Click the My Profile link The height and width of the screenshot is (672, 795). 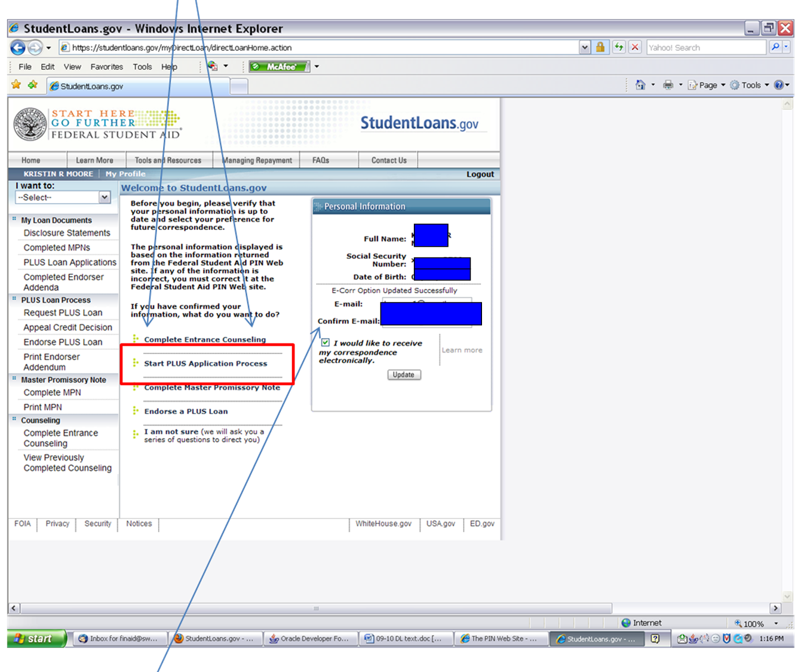pos(125,174)
